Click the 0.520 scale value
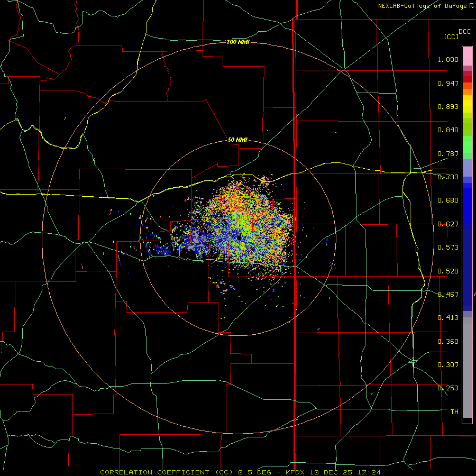The image size is (476, 476). 448,271
